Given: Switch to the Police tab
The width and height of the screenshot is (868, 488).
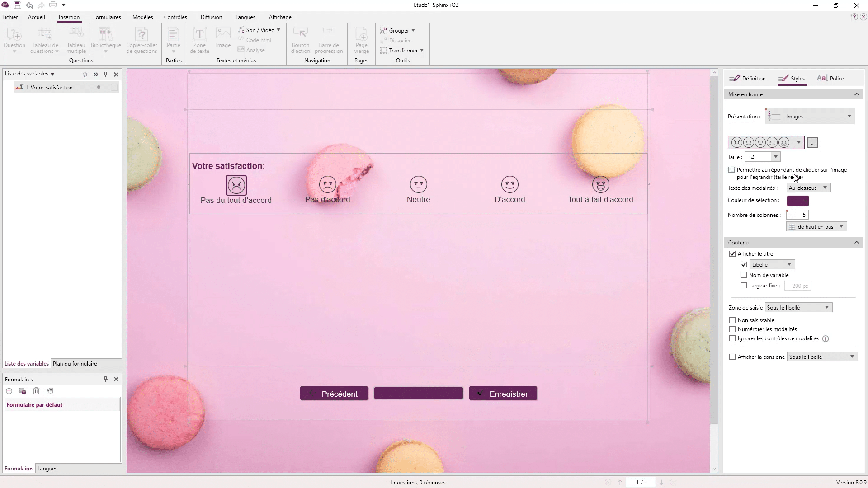Looking at the screenshot, I should point(835,78).
